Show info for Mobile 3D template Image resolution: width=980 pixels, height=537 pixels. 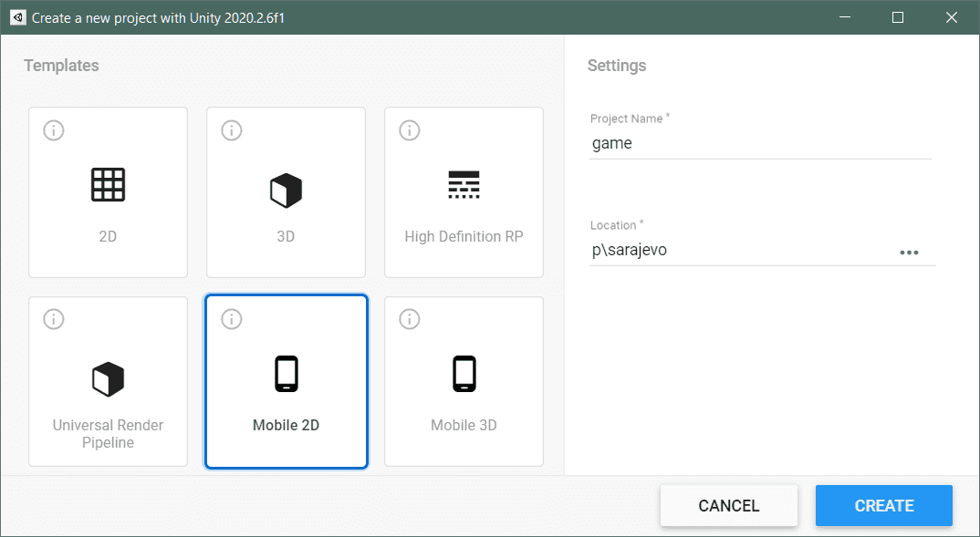pyautogui.click(x=410, y=319)
